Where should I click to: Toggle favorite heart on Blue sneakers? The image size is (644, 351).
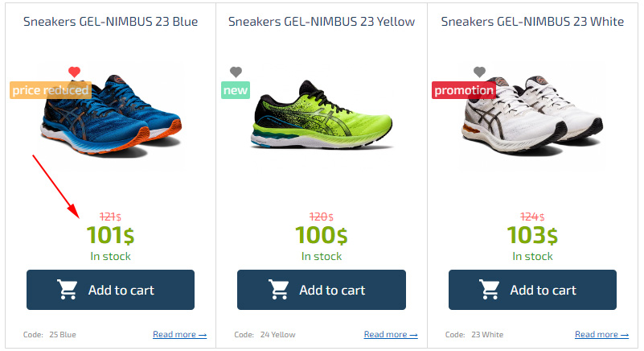[x=75, y=72]
